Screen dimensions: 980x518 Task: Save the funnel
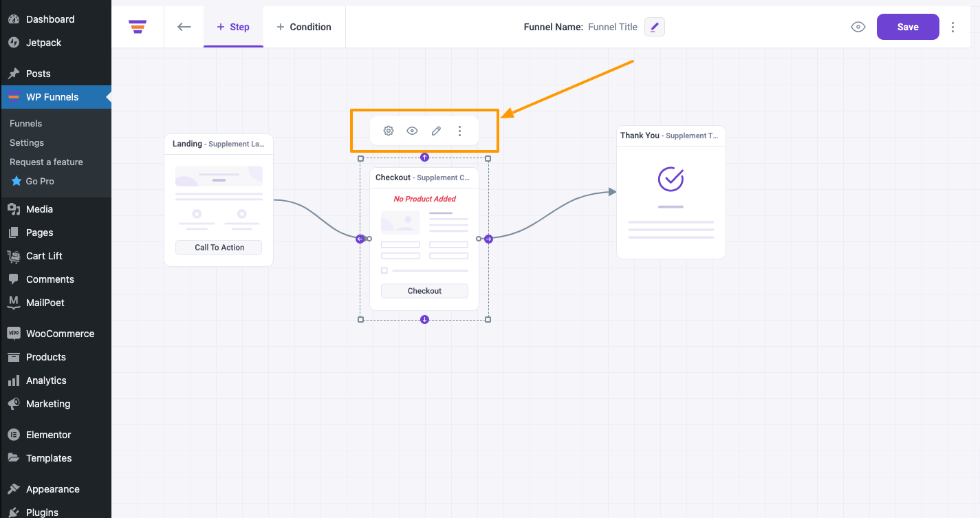pos(908,27)
